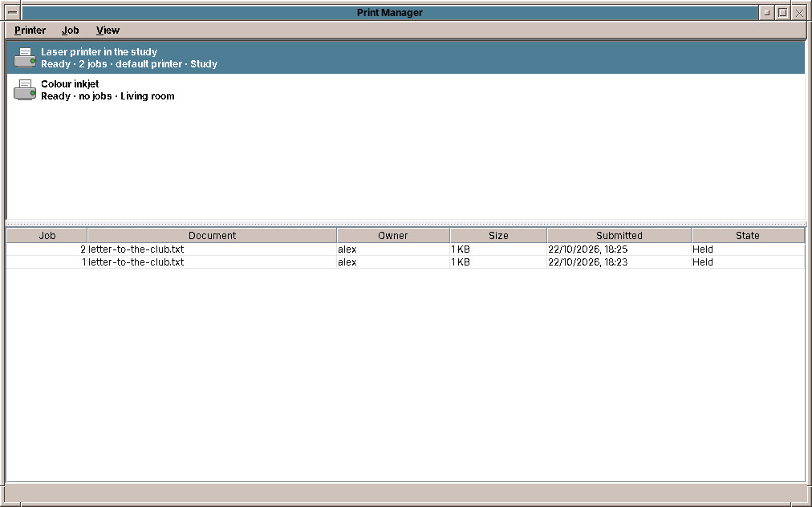Close the Print Manager window
812x507 pixels.
799,12
